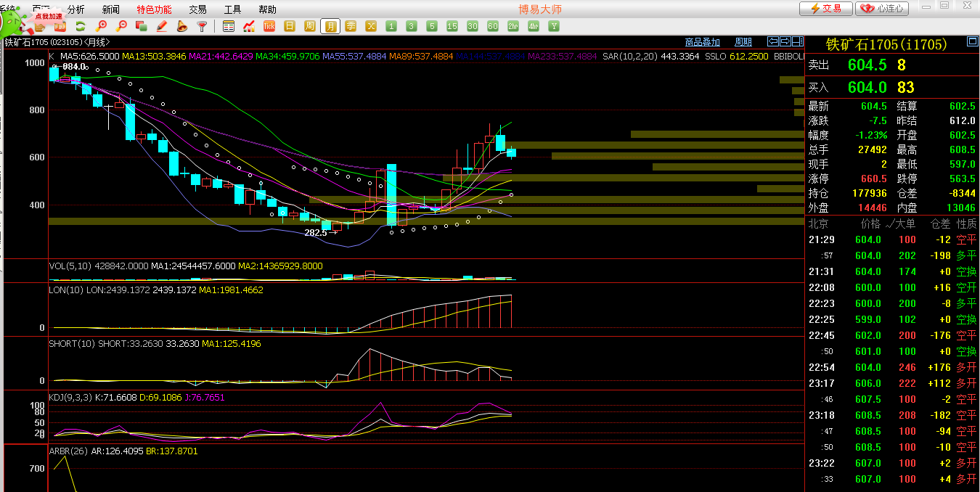Select the red pencil drawing tool
980x492 pixels.
[162, 26]
